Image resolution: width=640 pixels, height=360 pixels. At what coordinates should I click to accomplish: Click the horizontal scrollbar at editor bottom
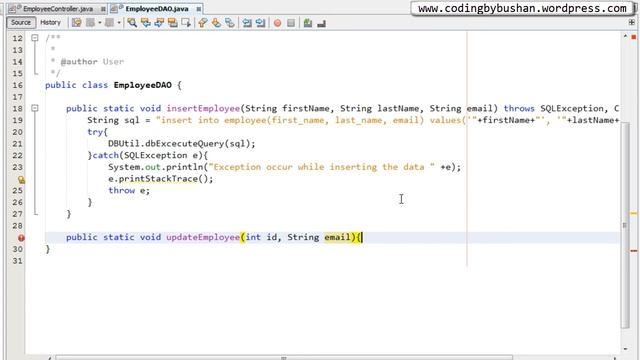pos(284,358)
